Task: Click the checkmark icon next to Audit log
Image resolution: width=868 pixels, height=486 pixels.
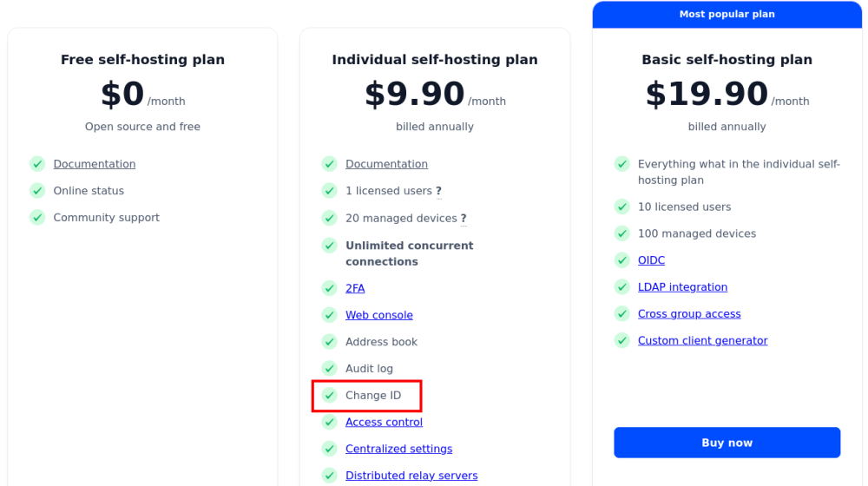Action: coord(329,369)
